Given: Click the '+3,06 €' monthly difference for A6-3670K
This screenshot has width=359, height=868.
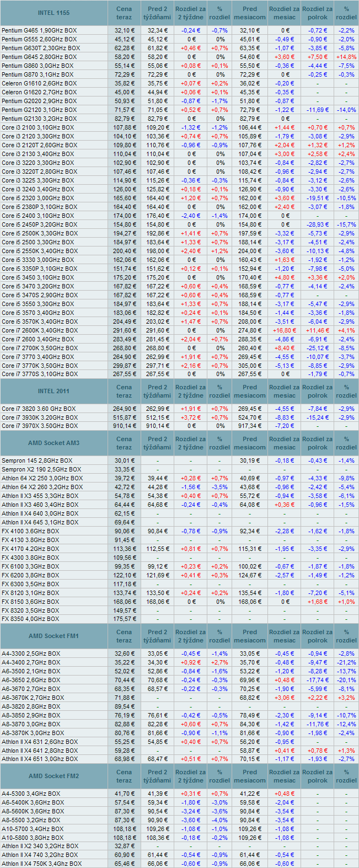Looking at the screenshot, I should [x=285, y=698].
